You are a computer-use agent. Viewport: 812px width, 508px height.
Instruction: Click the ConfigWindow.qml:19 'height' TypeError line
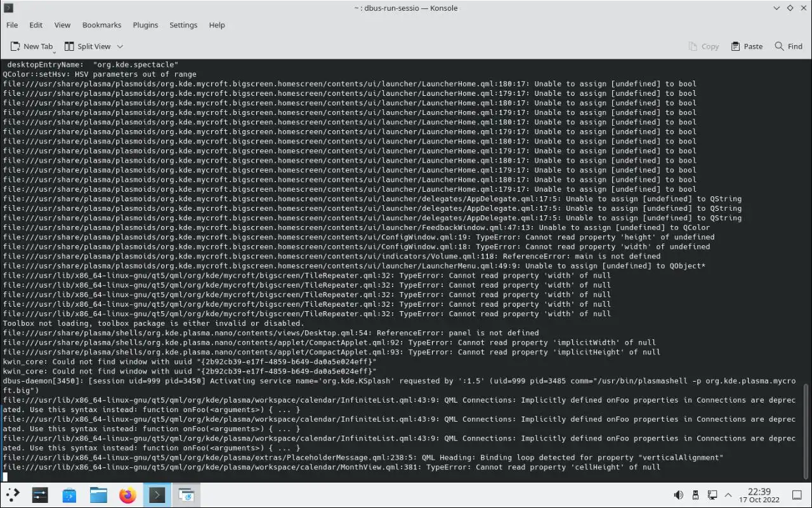tap(358, 237)
